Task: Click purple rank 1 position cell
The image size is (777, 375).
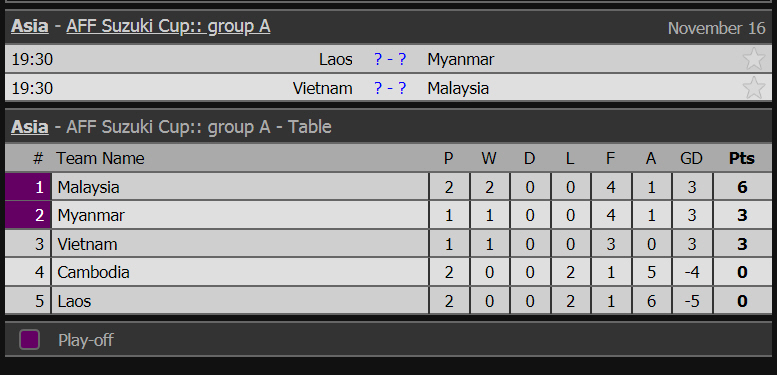Action: click(28, 187)
